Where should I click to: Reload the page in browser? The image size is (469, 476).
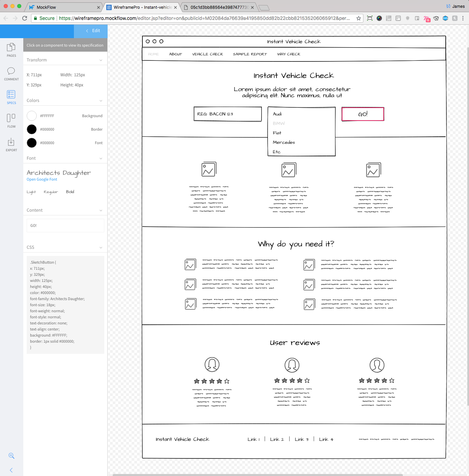[x=25, y=18]
